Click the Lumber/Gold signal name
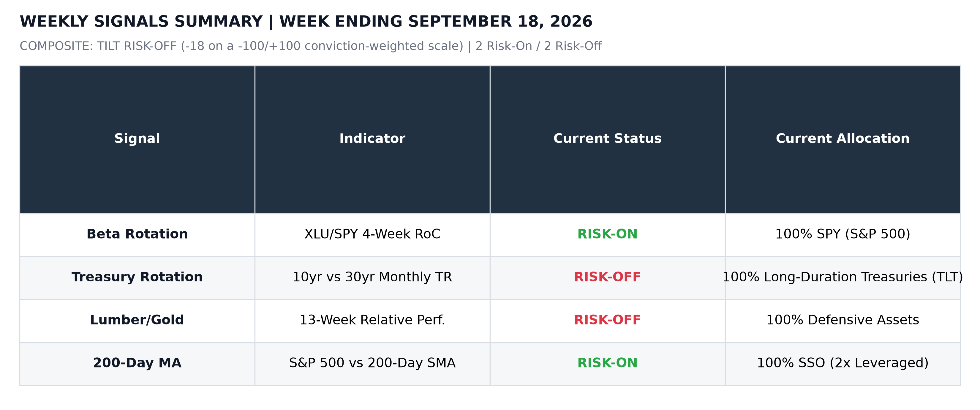This screenshot has height=410, width=980. (137, 321)
